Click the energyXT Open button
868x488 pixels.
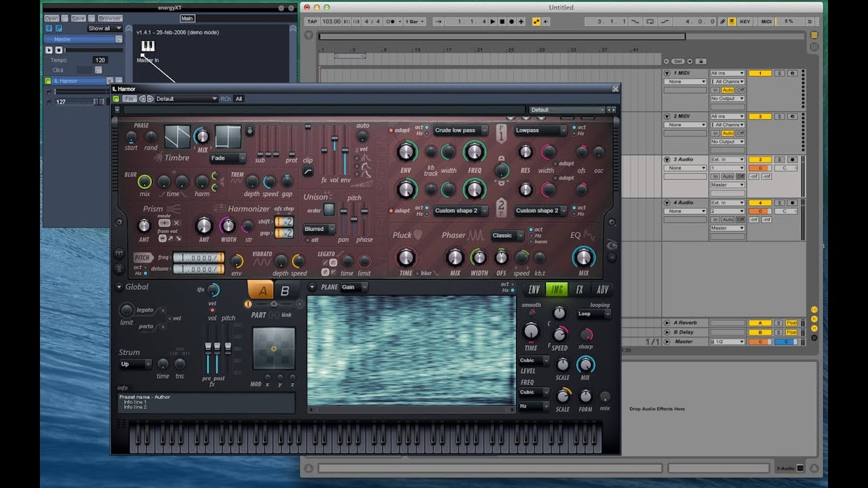point(52,18)
